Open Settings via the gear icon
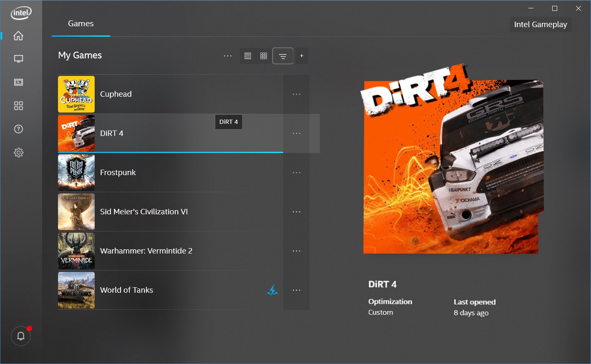Screen dimensions: 591x364 pyautogui.click(x=18, y=152)
